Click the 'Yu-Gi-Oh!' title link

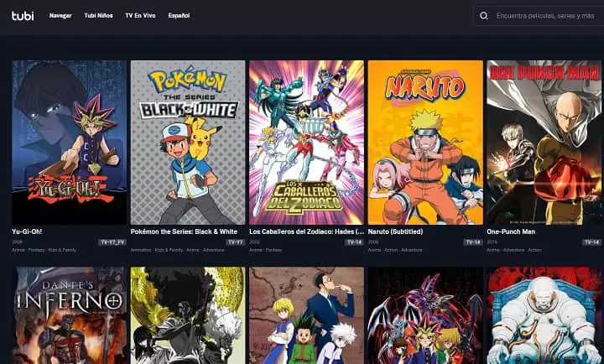(x=27, y=231)
